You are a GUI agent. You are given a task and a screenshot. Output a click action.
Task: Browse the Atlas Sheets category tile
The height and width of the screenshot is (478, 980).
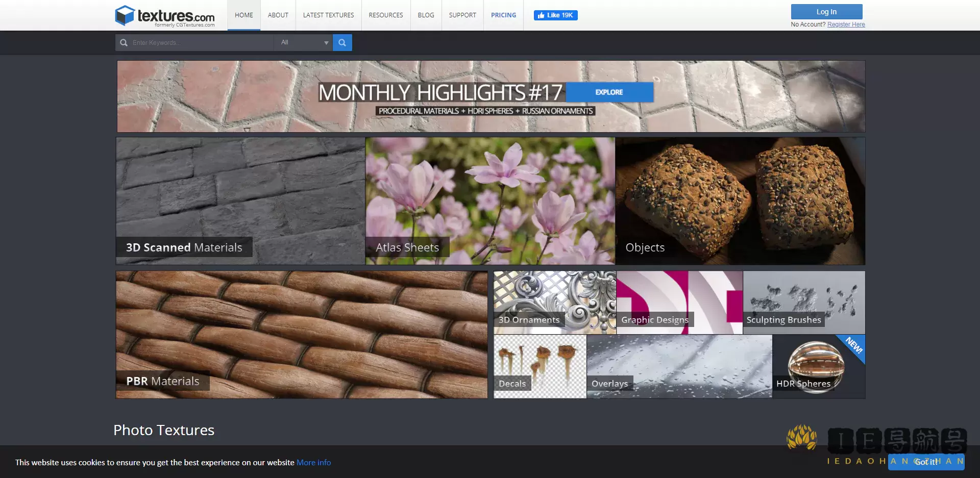pos(489,200)
